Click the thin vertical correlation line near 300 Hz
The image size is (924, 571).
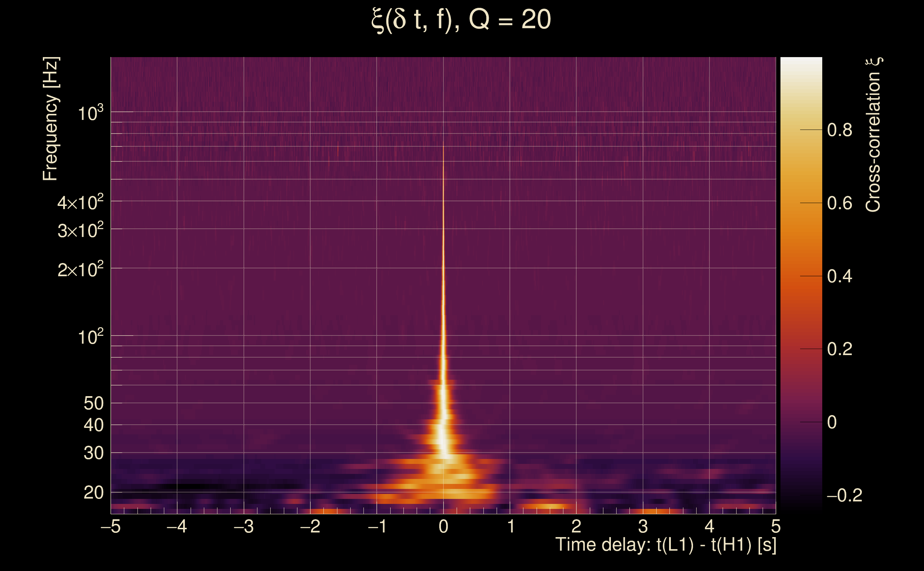coord(443,228)
